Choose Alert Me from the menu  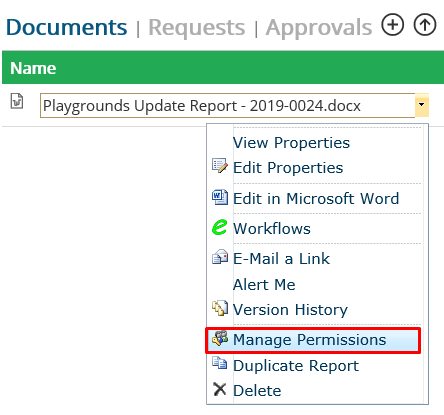(264, 285)
